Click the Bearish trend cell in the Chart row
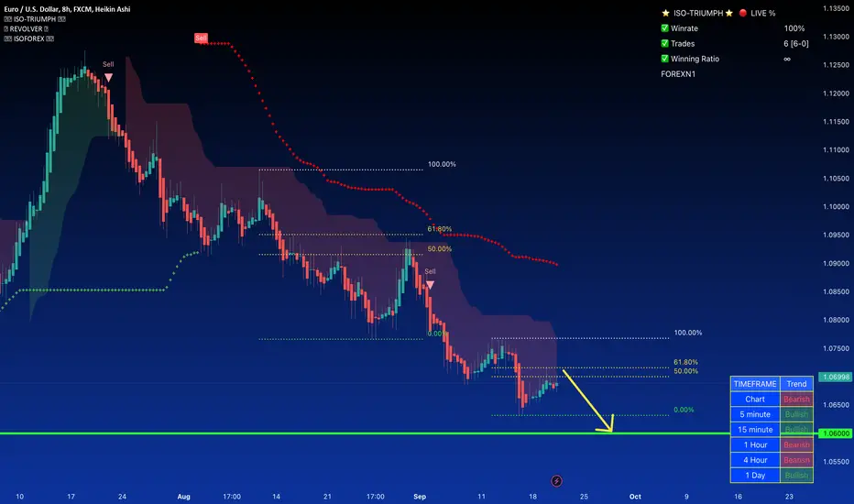Screen dimensions: 854x504 coord(796,399)
